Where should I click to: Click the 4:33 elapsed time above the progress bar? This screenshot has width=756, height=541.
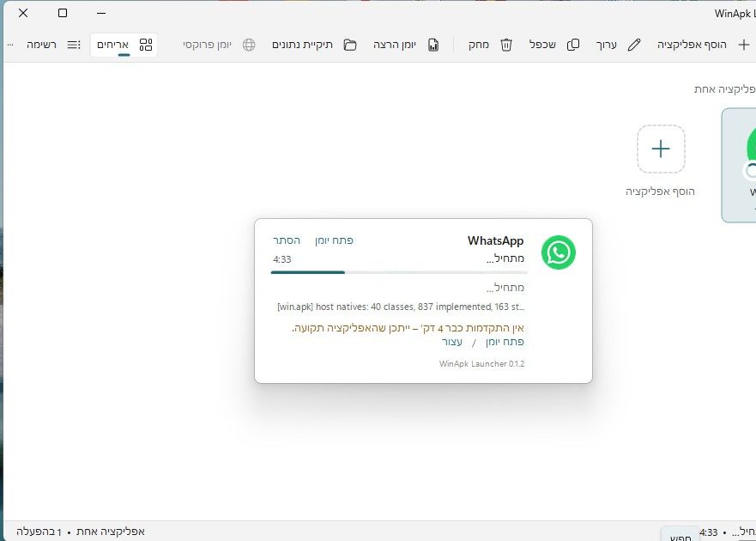(282, 259)
